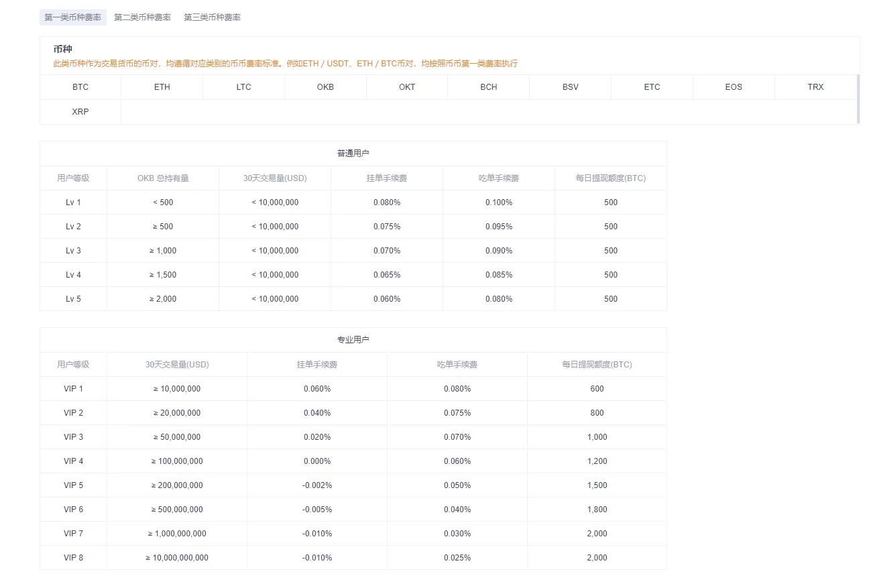The height and width of the screenshot is (588, 869).
Task: Switch to the 第三类币种费率 tab
Action: (212, 17)
